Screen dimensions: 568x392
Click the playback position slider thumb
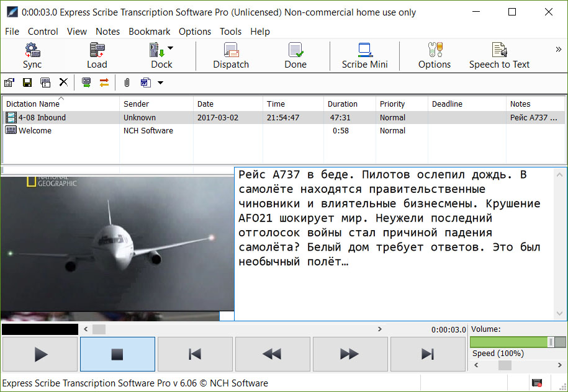99,329
